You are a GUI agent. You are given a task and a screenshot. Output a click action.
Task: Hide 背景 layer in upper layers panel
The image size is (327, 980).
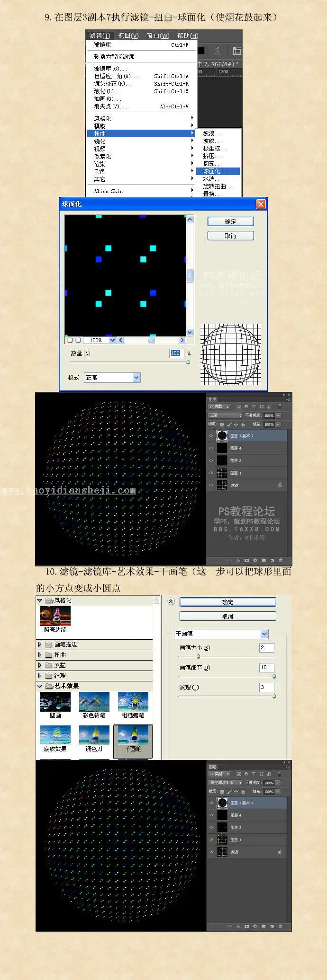point(211,485)
